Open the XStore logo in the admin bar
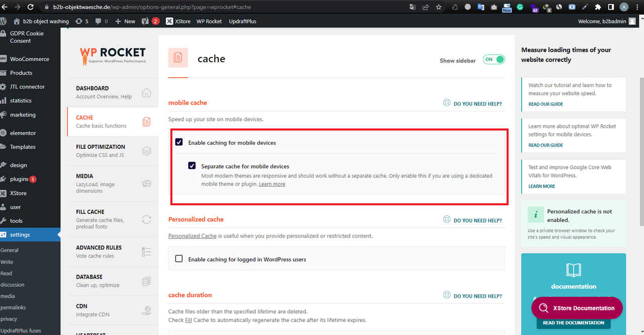 click(170, 21)
